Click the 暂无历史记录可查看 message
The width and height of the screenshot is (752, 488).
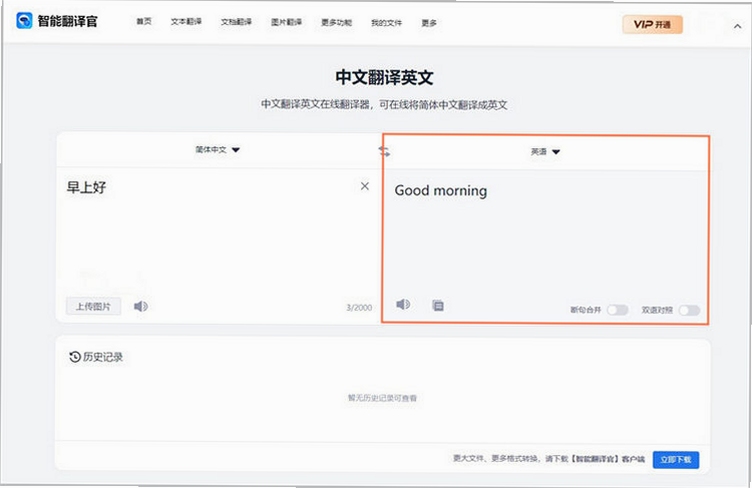[x=382, y=398]
